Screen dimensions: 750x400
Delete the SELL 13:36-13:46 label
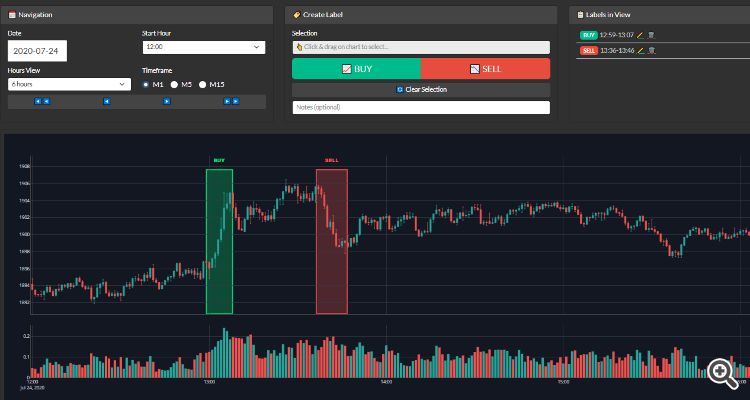(652, 49)
